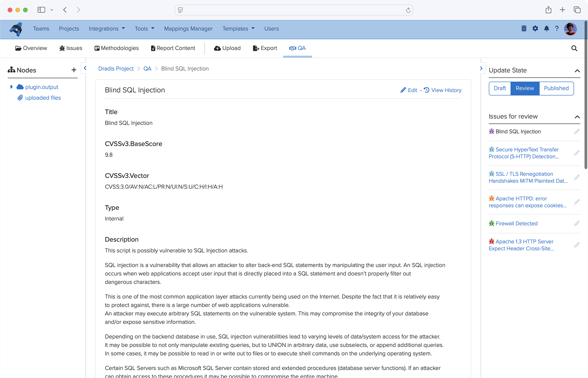Click the pencil icon beside Firewall Detected
Image resolution: width=588 pixels, height=378 pixels.
[x=576, y=223]
